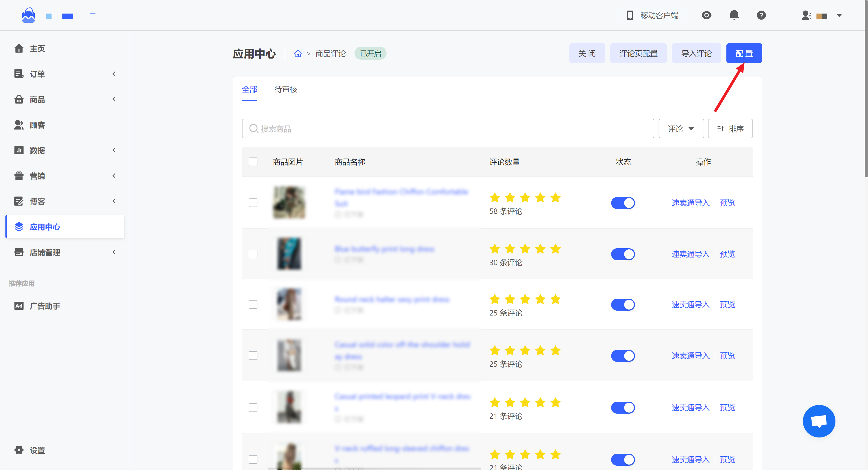The width and height of the screenshot is (868, 470).
Task: Click 预览 for the 58 条评论 row
Action: [x=727, y=203]
